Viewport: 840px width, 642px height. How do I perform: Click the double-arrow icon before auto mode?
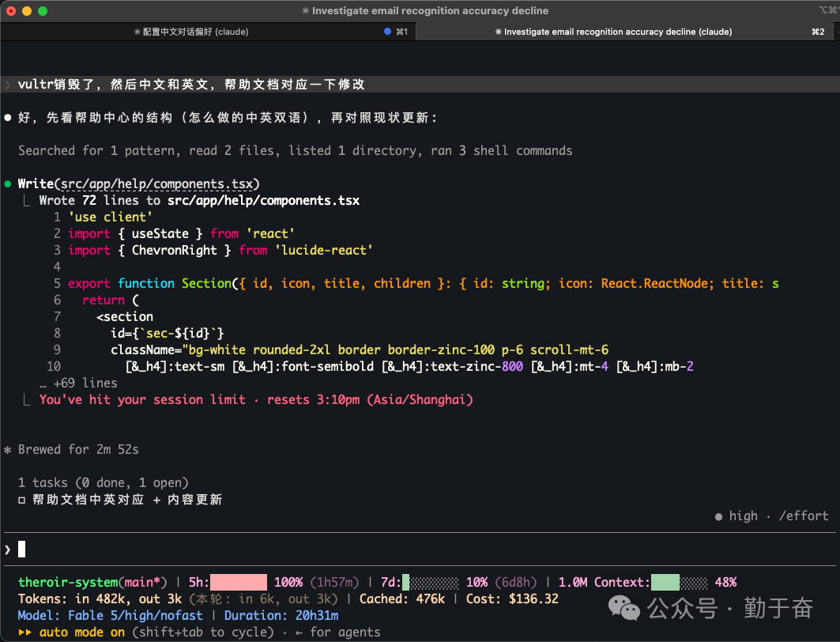[24, 633]
